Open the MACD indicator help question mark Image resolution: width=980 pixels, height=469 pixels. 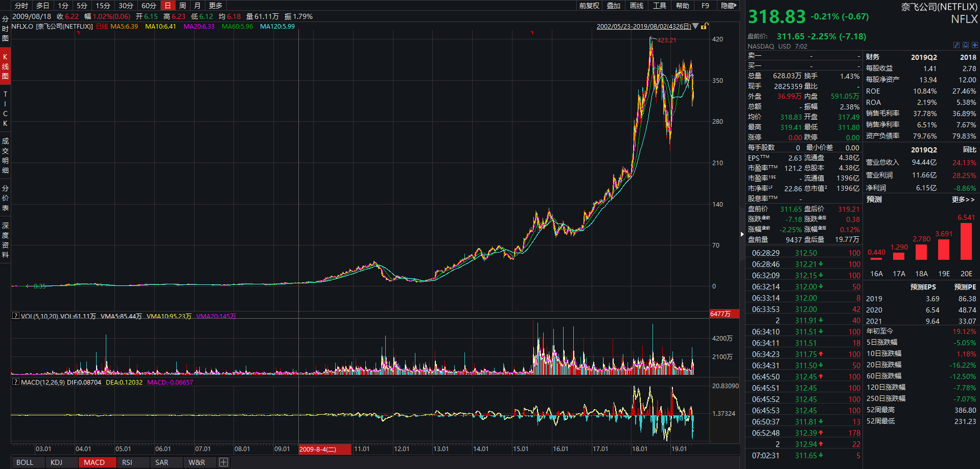(x=16, y=382)
